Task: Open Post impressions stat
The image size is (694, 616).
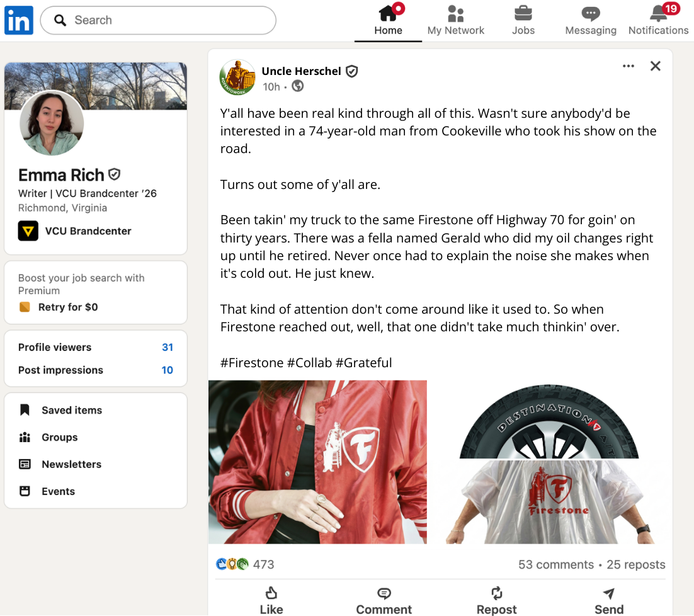Action: point(96,370)
